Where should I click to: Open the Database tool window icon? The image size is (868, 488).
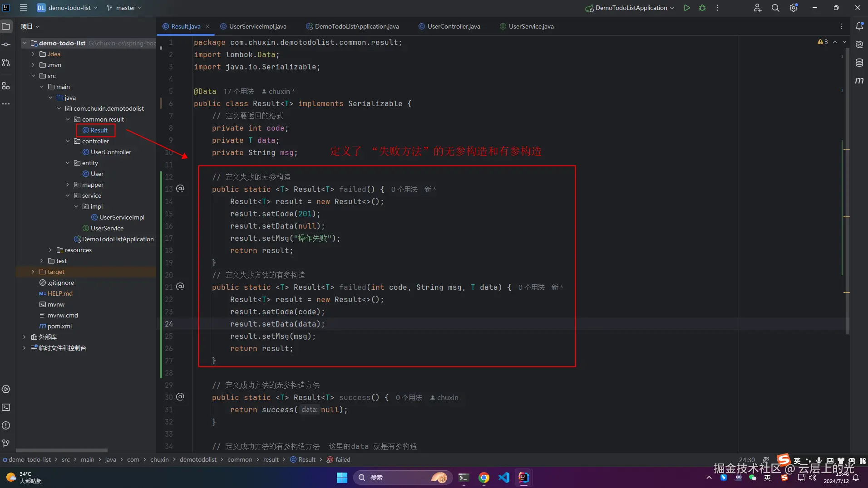pos(859,63)
